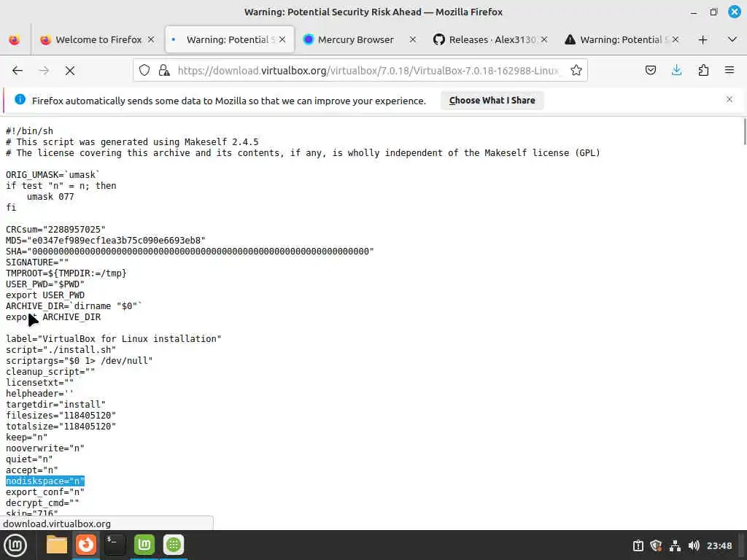Image resolution: width=747 pixels, height=560 pixels.
Task: Open the update manager shield tray icon
Action: (x=656, y=545)
